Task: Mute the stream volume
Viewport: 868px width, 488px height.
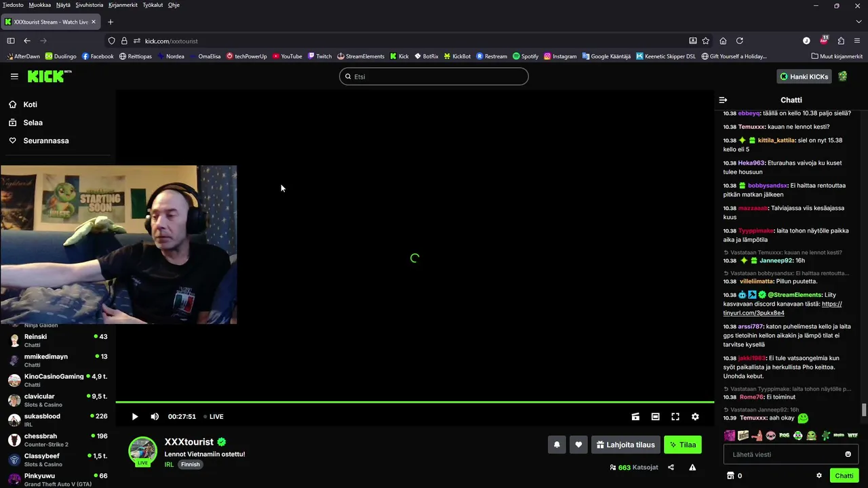Action: click(155, 417)
